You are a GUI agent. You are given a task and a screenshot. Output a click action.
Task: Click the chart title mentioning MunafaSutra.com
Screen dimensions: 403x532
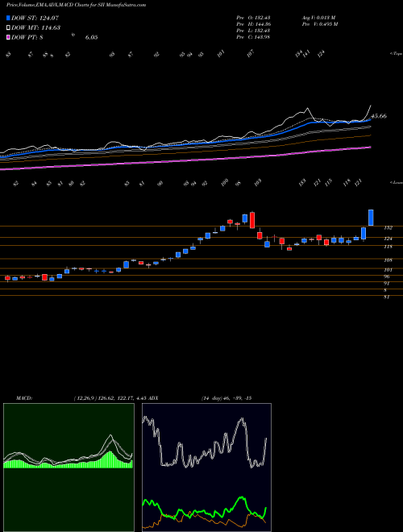click(77, 5)
